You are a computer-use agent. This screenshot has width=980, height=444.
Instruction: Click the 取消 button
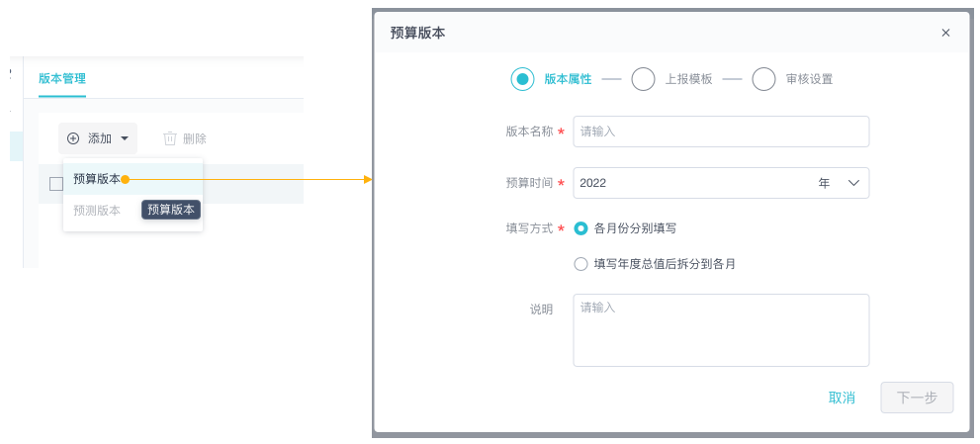pos(842,398)
